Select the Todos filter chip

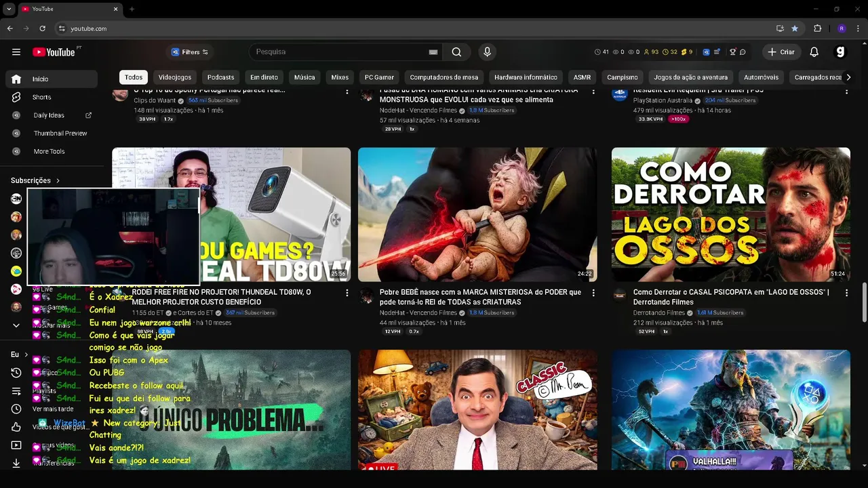[x=134, y=77]
